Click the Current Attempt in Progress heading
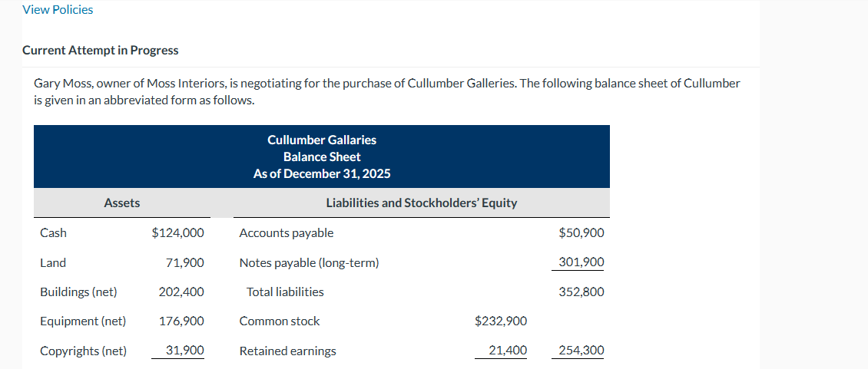 coord(100,50)
